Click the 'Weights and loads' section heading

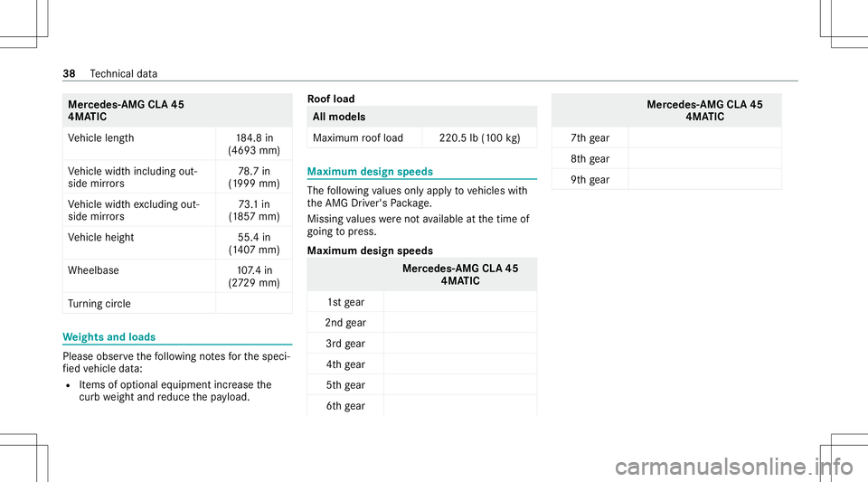109,337
